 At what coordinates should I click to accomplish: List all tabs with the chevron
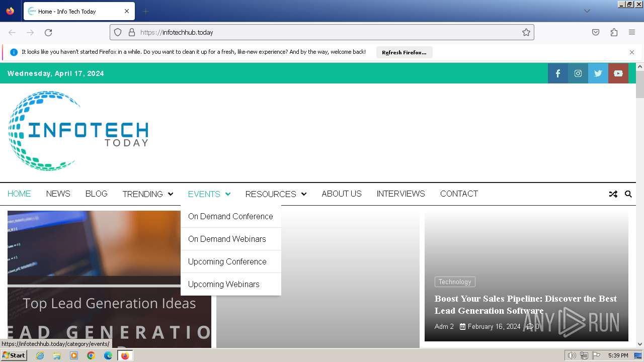click(x=587, y=11)
